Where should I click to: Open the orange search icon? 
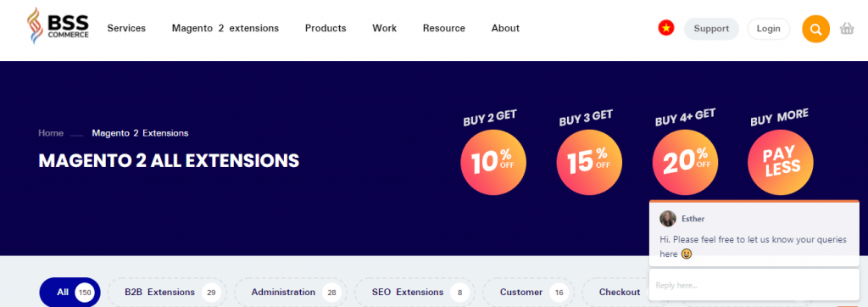(x=815, y=29)
